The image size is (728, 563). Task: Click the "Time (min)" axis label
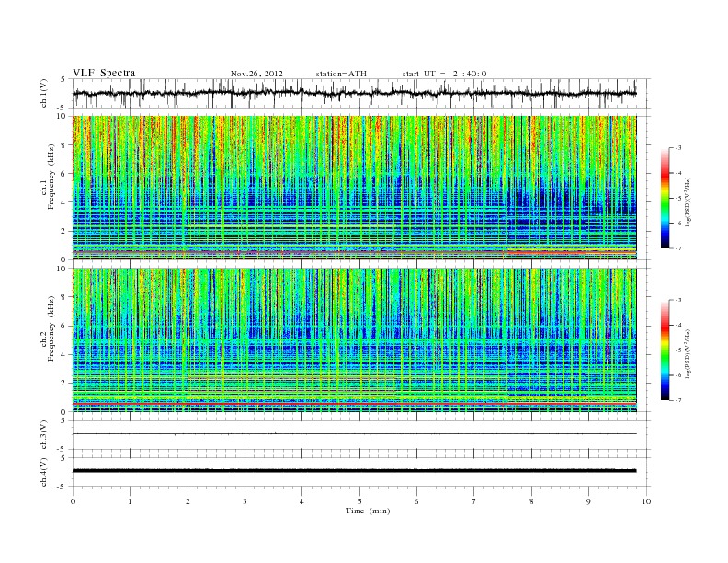click(x=368, y=511)
